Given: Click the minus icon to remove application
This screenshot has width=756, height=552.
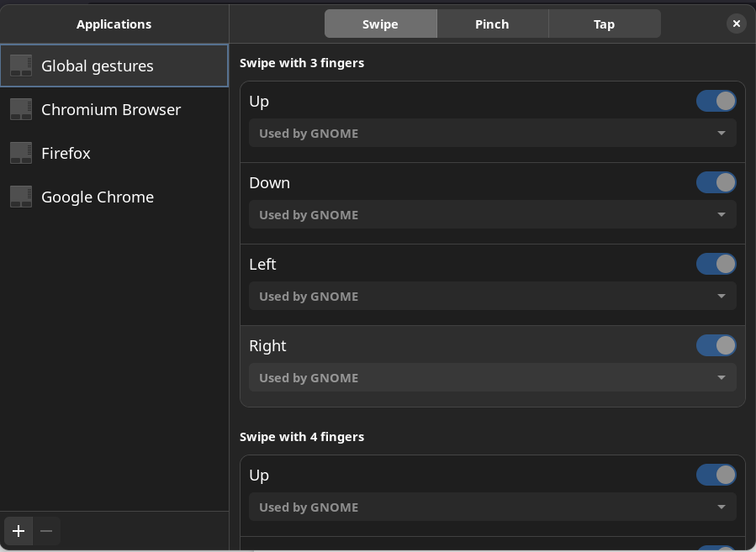Looking at the screenshot, I should click(46, 531).
